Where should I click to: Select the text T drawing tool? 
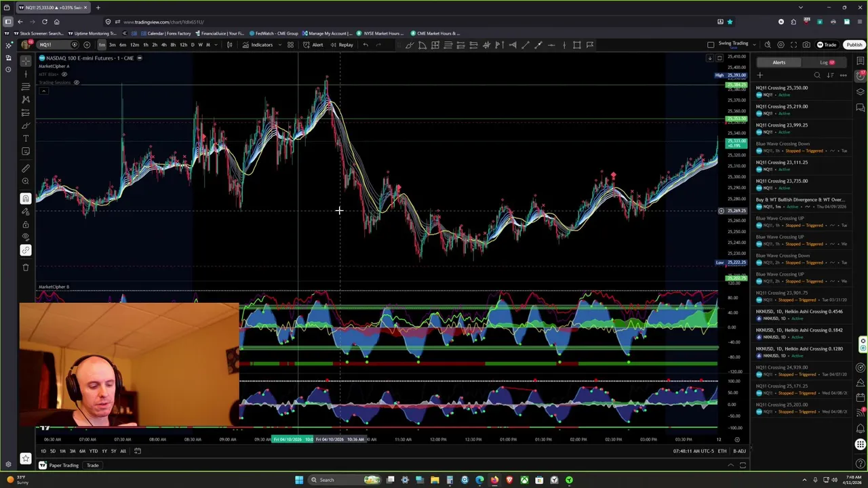[26, 138]
